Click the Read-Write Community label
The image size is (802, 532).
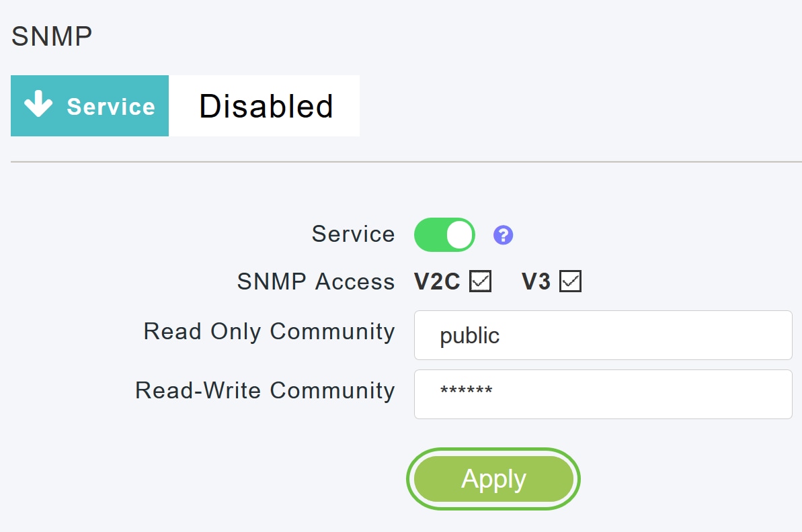[x=265, y=390]
